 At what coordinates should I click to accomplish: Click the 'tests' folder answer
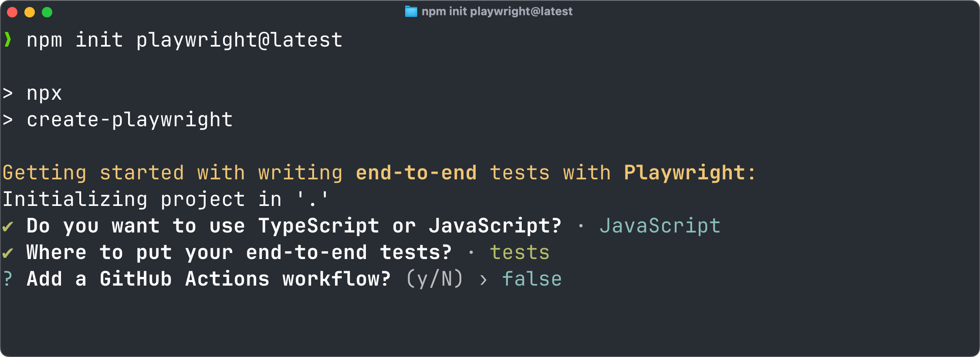[x=520, y=253]
